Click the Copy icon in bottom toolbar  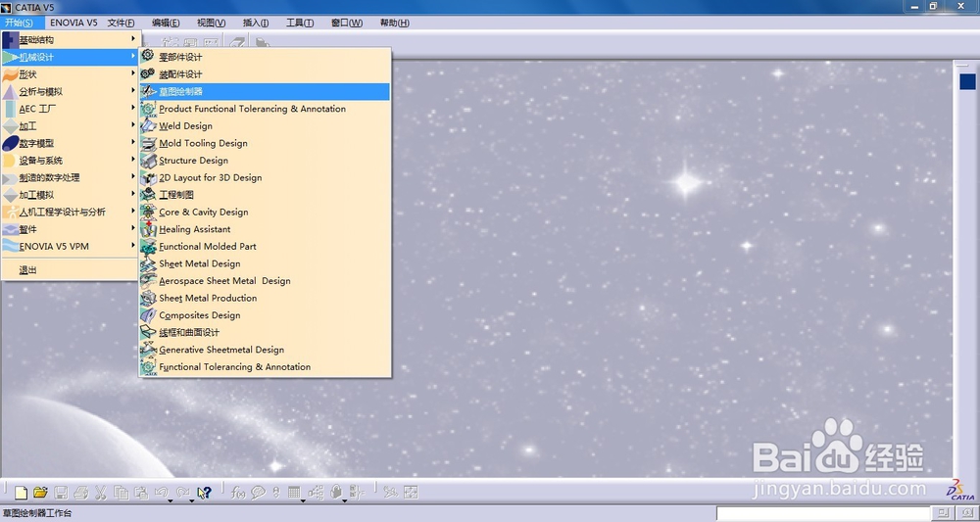pyautogui.click(x=122, y=493)
